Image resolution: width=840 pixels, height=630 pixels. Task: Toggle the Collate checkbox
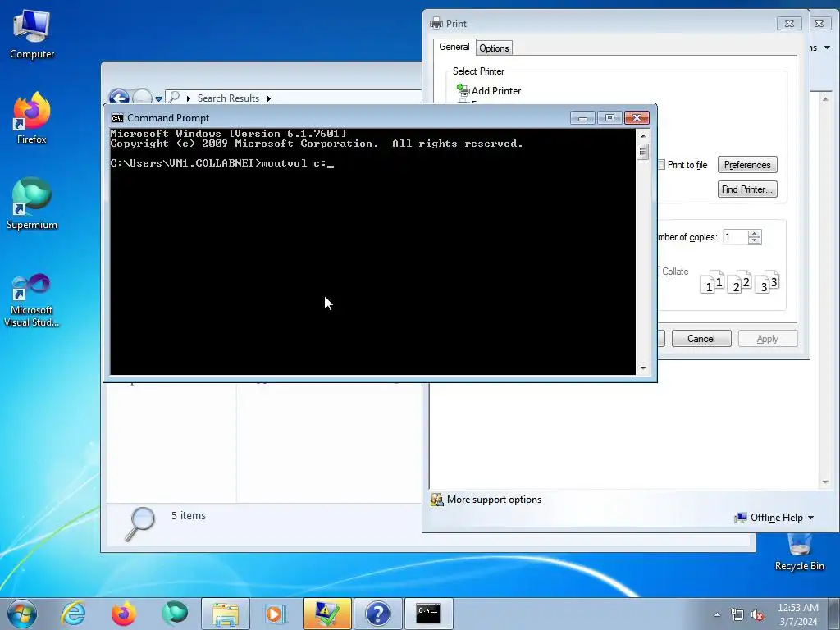(658, 271)
